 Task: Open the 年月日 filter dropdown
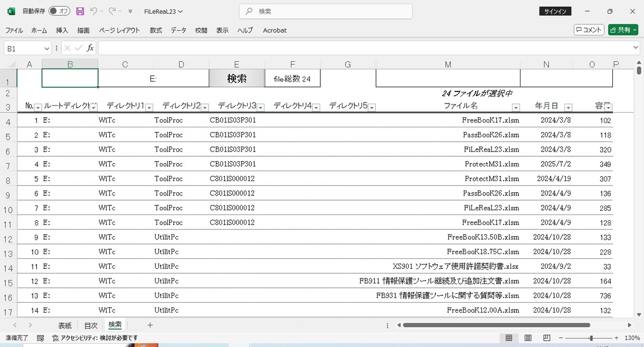tap(568, 108)
